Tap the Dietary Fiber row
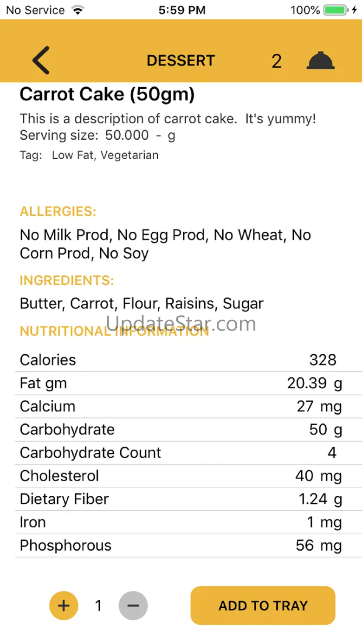Viewport: 362px width, 644px height. tap(181, 499)
